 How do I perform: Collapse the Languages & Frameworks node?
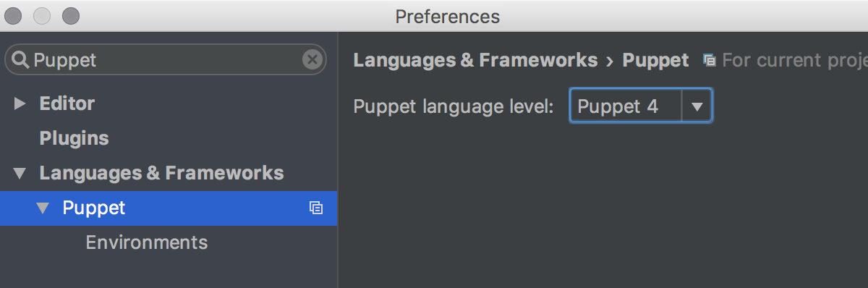(20, 174)
